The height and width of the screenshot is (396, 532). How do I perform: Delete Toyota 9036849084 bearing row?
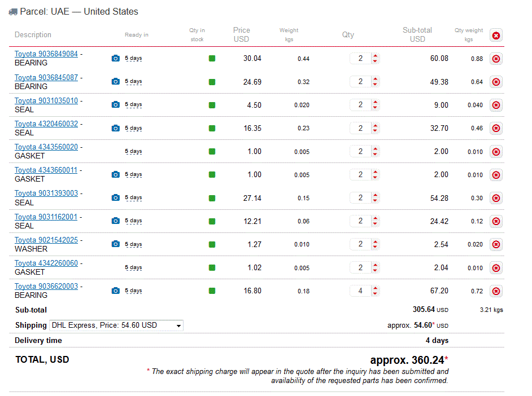click(496, 59)
